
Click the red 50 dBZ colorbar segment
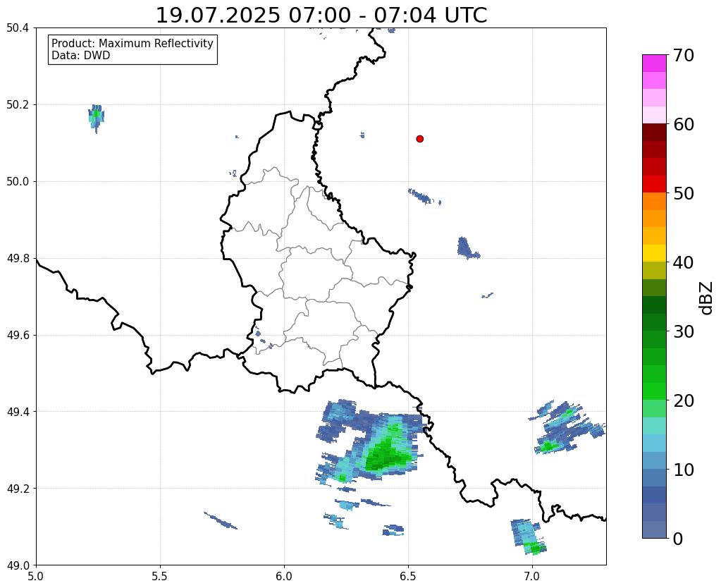[x=654, y=184]
